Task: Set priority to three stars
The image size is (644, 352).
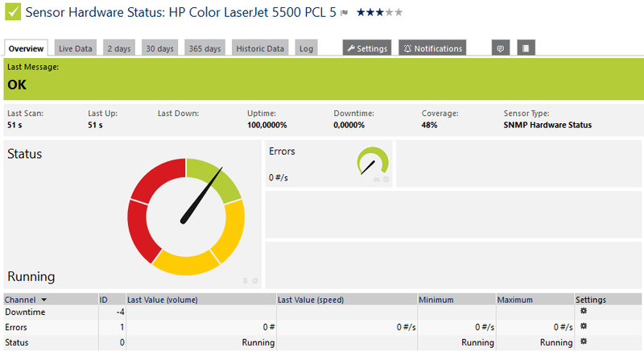Action: pyautogui.click(x=379, y=12)
